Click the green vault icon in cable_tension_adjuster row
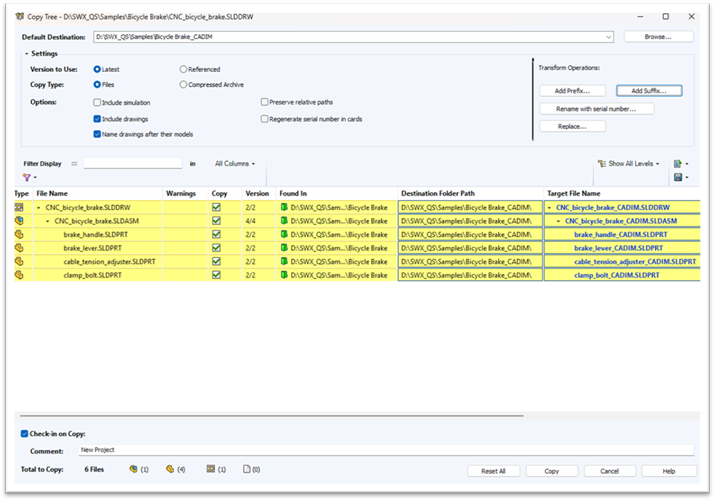The height and width of the screenshot is (501, 716). tap(284, 261)
